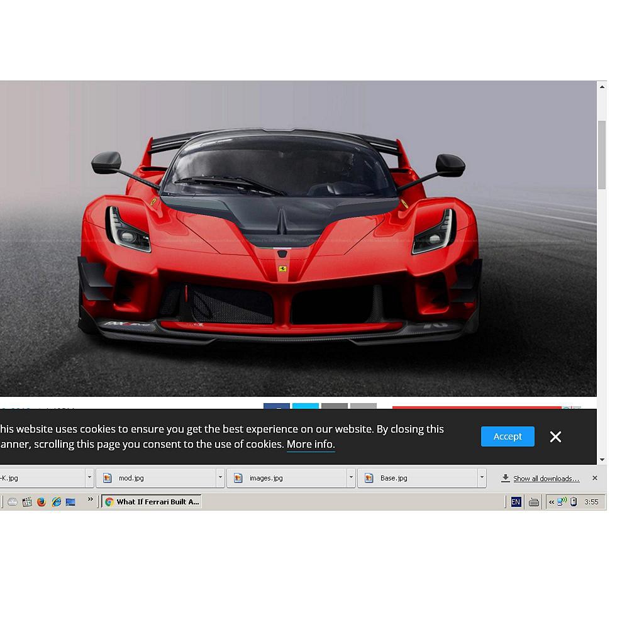
Task: Show hidden system tray icons
Action: (552, 502)
